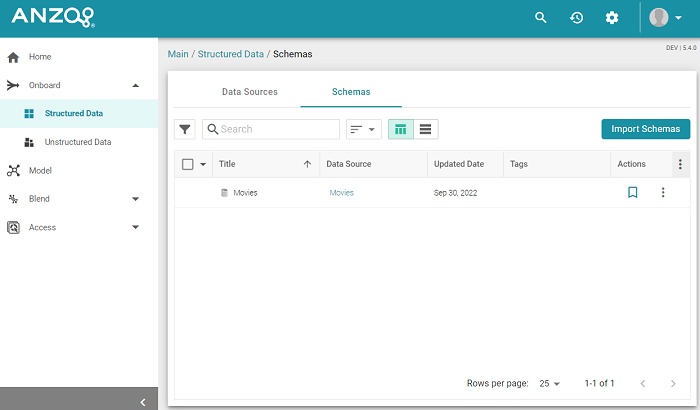Click the Model graph icon
Viewport: 700px width, 410px height.
[x=13, y=171]
